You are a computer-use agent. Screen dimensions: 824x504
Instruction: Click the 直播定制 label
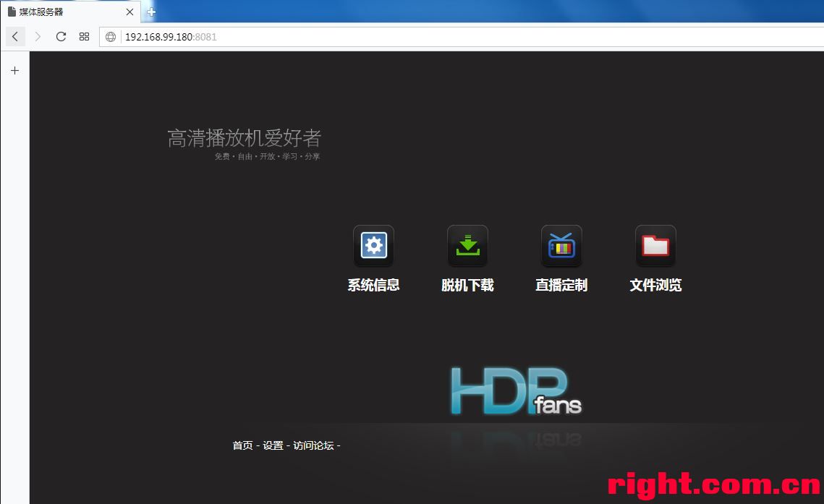(562, 285)
